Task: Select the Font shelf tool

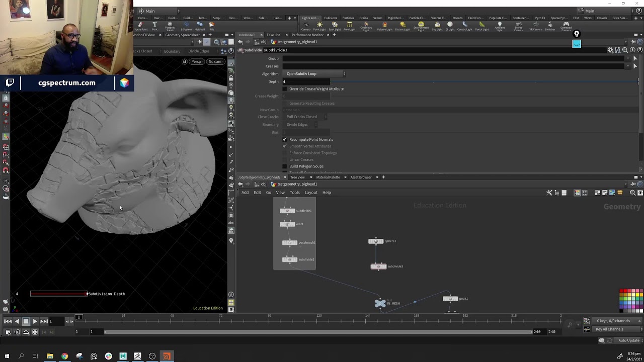Action: [x=154, y=25]
